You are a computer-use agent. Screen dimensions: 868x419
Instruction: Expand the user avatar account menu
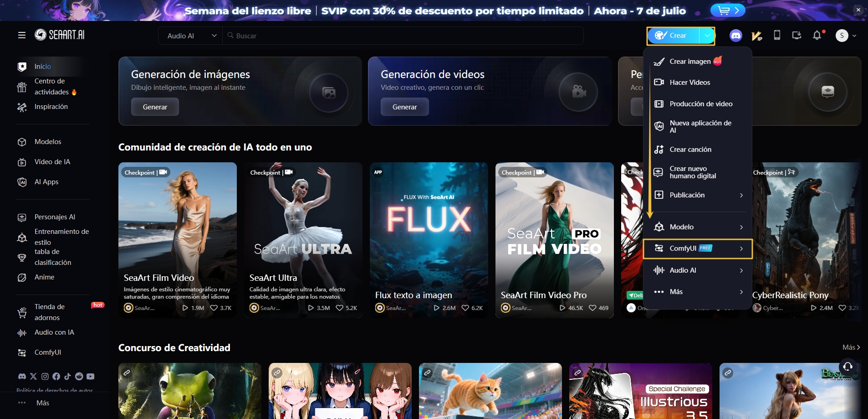point(846,36)
